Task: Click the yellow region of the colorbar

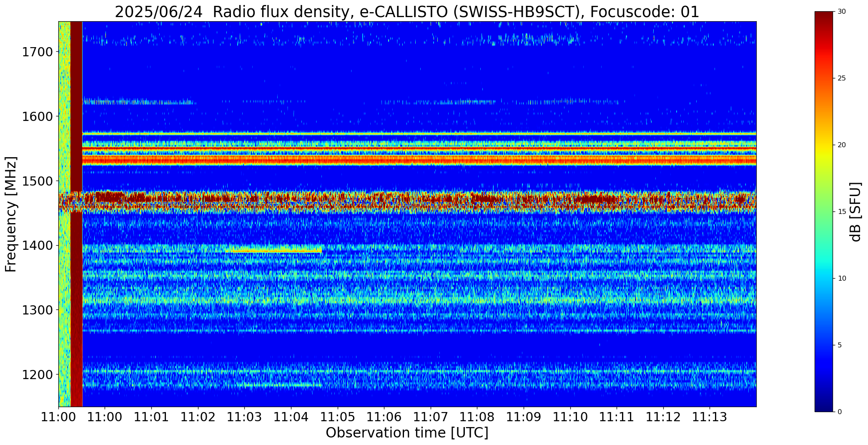Action: click(825, 152)
